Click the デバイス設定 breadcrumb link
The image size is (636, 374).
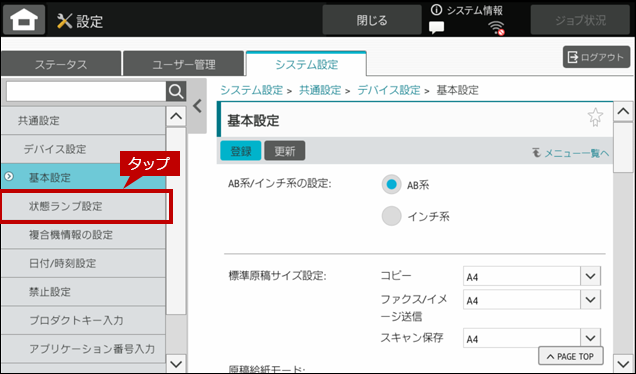pos(389,90)
